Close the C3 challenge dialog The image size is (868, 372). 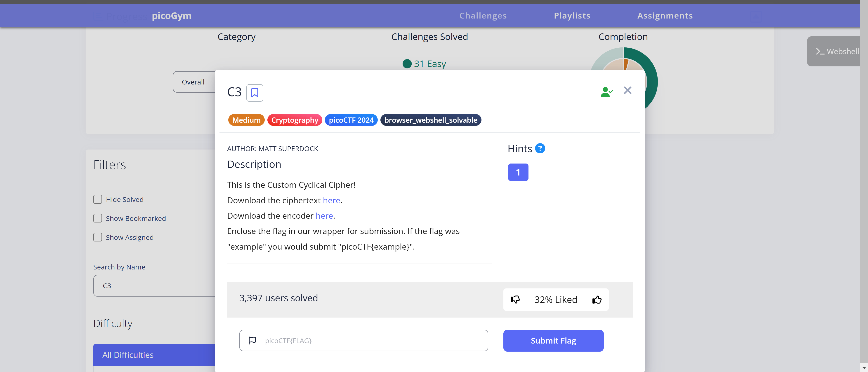(627, 90)
